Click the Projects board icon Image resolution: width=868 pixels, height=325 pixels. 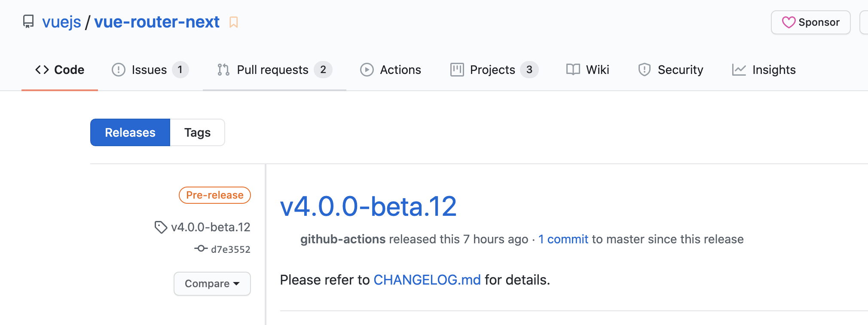457,70
